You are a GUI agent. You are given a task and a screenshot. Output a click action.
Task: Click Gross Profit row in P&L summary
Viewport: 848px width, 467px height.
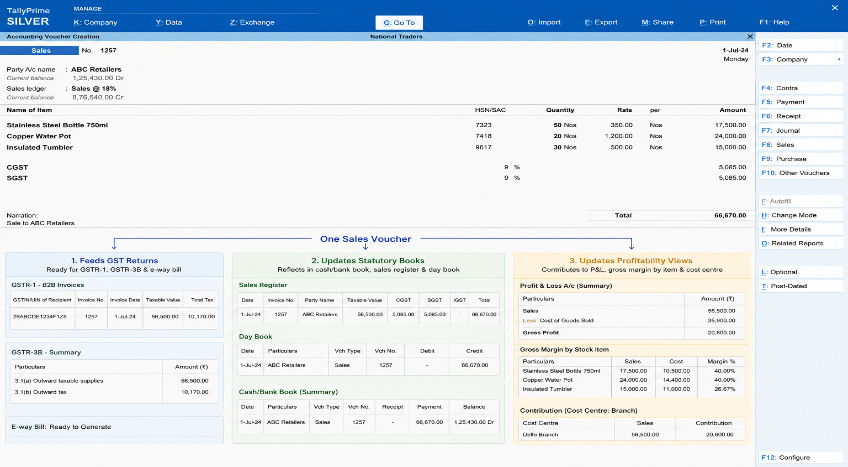(x=631, y=333)
